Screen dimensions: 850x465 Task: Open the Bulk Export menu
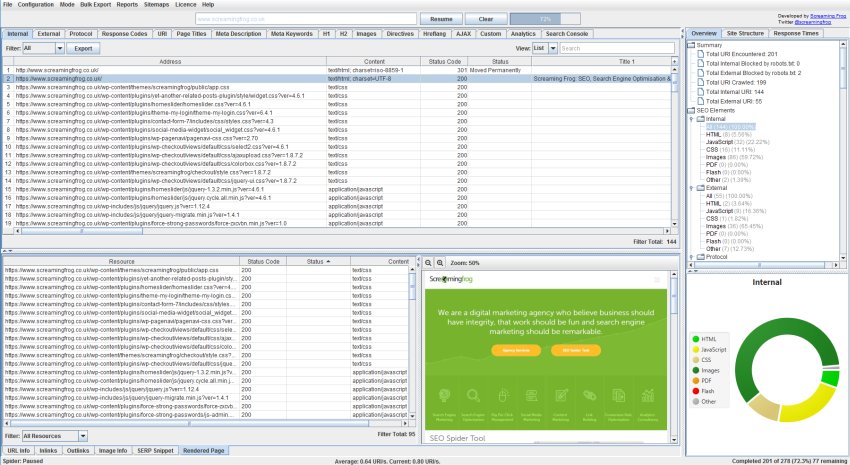[96, 5]
